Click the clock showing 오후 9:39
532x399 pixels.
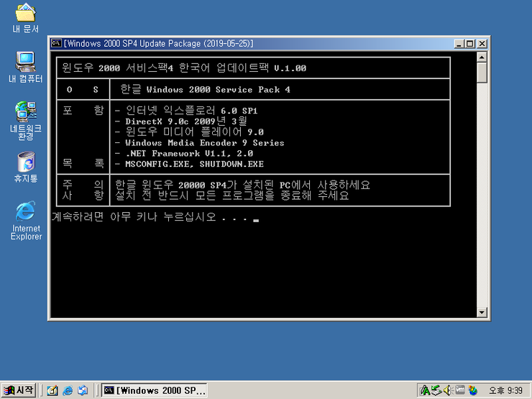(505, 391)
